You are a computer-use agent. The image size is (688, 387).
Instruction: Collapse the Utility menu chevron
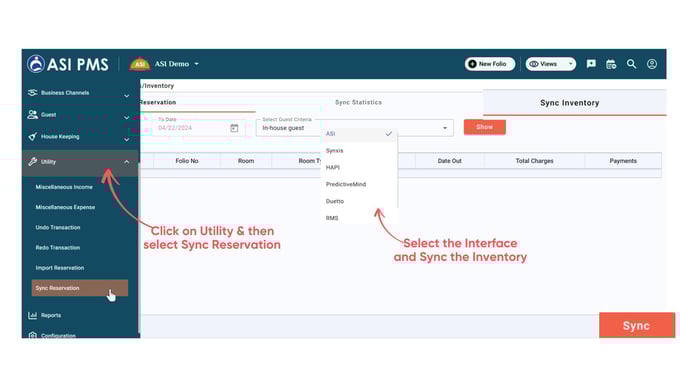(x=126, y=162)
